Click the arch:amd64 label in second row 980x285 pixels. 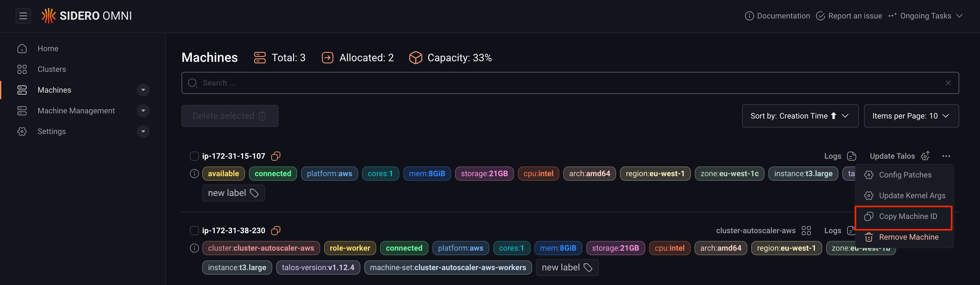pyautogui.click(x=720, y=248)
